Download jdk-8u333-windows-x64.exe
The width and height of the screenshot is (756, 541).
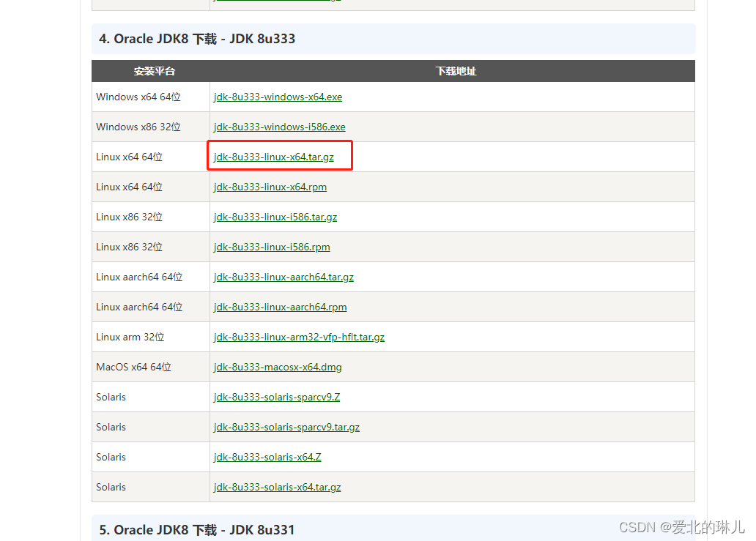coord(278,97)
